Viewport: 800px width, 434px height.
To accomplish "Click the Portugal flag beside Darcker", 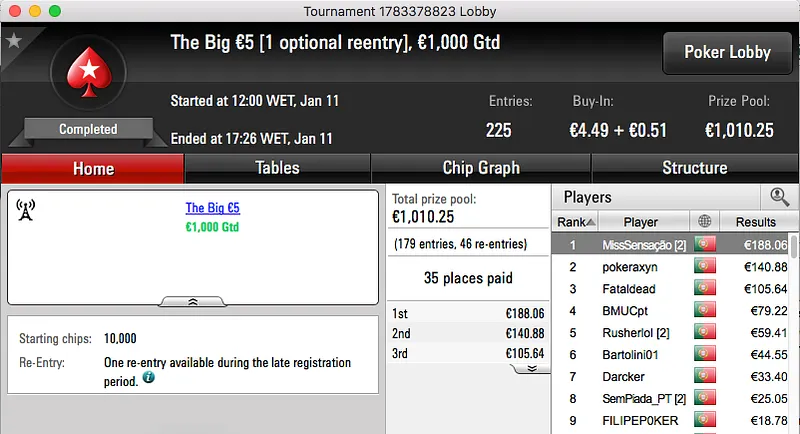I will (x=704, y=377).
